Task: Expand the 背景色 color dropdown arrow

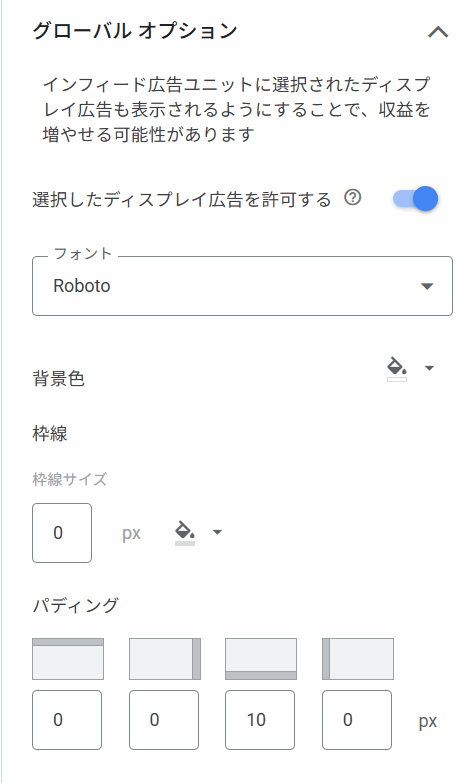Action: pos(429,368)
